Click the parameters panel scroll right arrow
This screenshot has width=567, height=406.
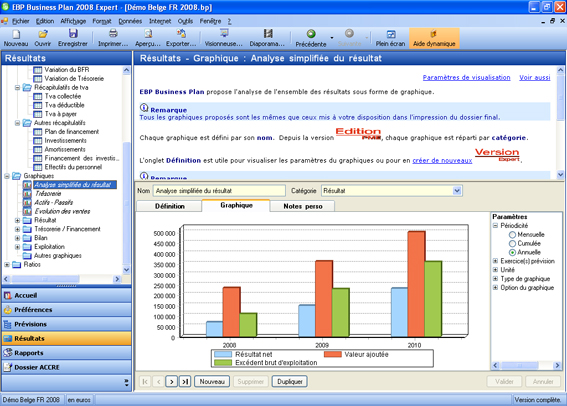point(557,366)
